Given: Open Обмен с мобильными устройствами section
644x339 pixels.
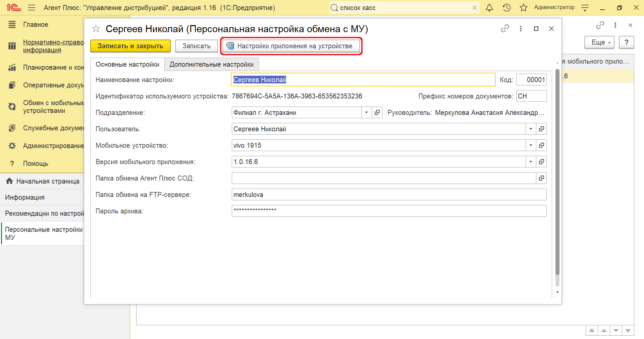Looking at the screenshot, I should pos(53,107).
